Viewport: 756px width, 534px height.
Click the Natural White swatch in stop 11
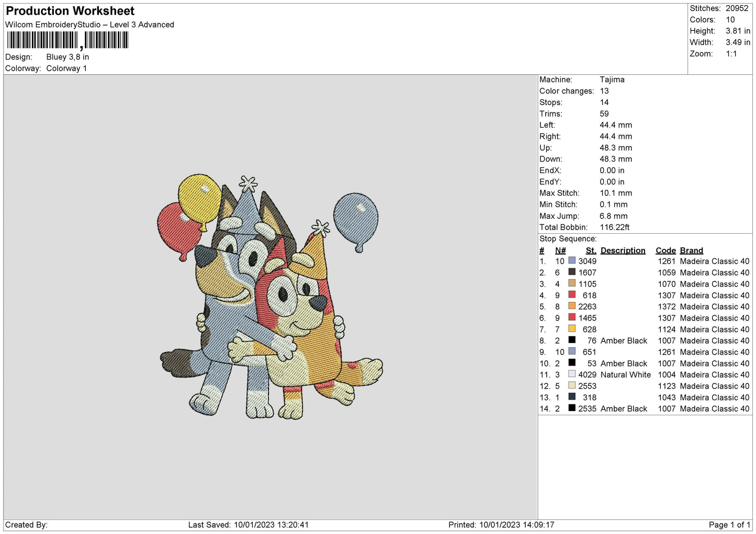click(x=572, y=374)
